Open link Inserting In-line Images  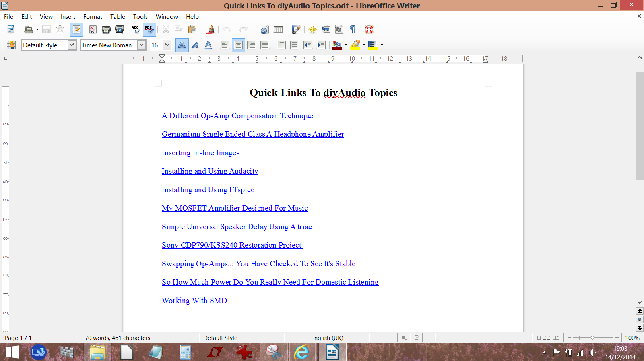pyautogui.click(x=200, y=153)
